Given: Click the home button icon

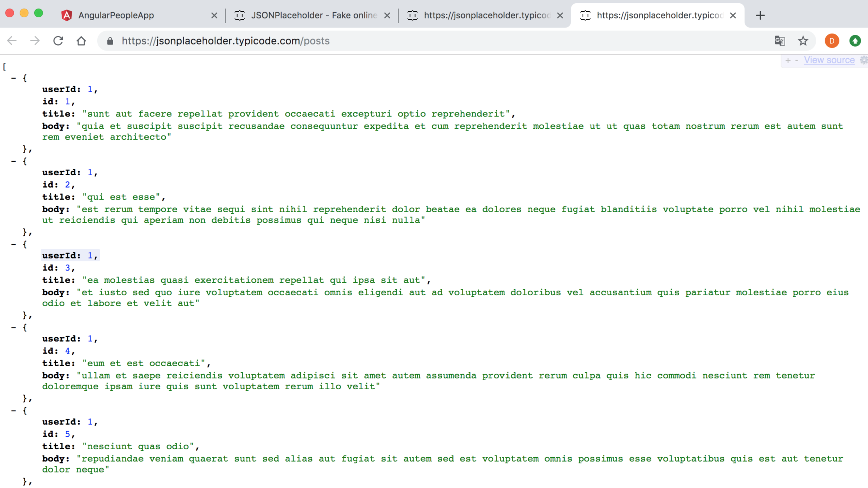Looking at the screenshot, I should (x=82, y=40).
